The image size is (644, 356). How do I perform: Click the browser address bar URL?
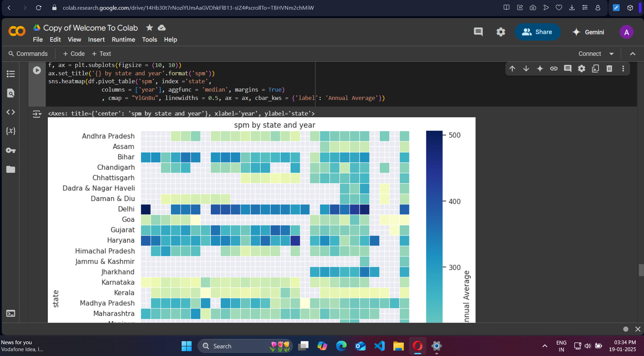(x=188, y=8)
